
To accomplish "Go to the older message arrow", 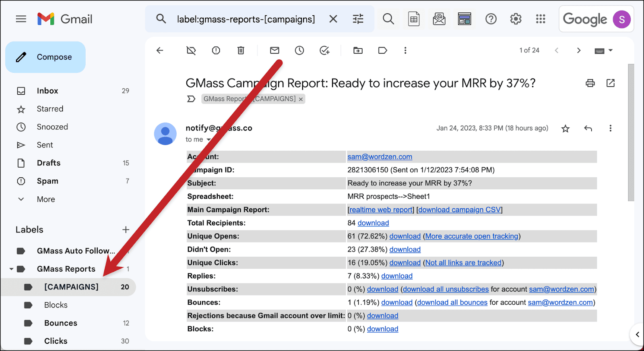I will pos(579,50).
